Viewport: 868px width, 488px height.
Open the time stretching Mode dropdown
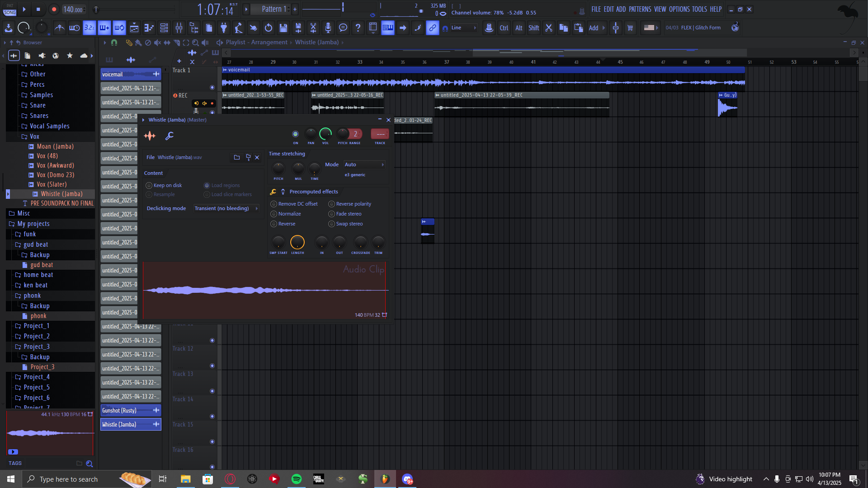click(364, 164)
